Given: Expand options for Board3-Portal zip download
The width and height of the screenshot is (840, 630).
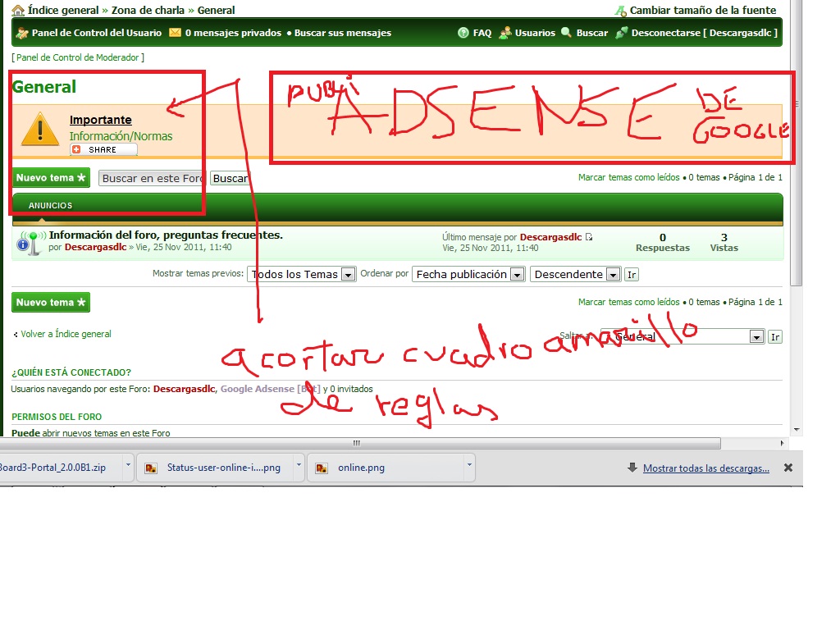Looking at the screenshot, I should pos(128,465).
